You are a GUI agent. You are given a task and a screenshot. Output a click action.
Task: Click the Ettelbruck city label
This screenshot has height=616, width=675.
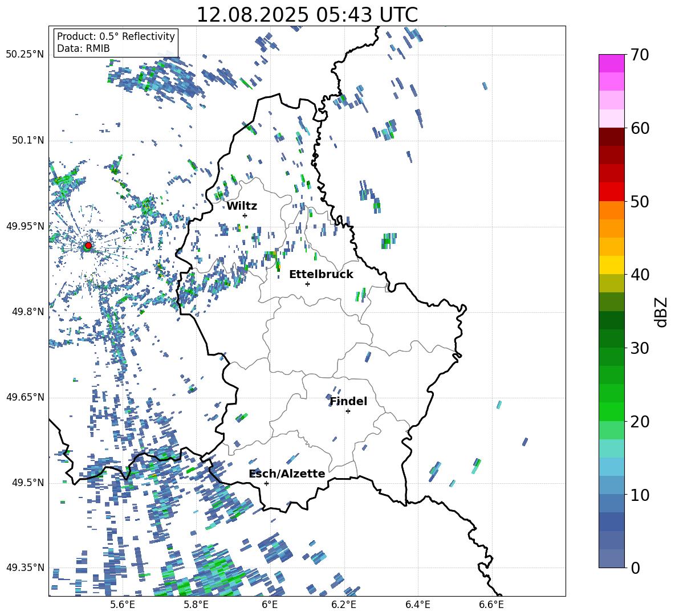click(321, 275)
